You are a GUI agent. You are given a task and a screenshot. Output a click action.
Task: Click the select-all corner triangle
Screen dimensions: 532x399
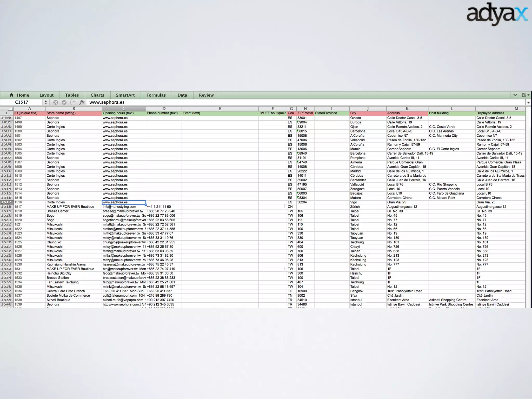coord(10,109)
